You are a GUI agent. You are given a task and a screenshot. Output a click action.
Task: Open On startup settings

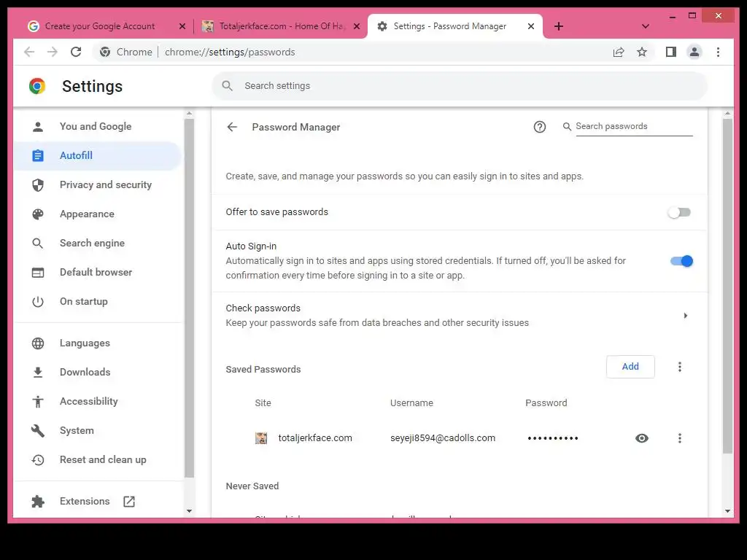click(98, 301)
